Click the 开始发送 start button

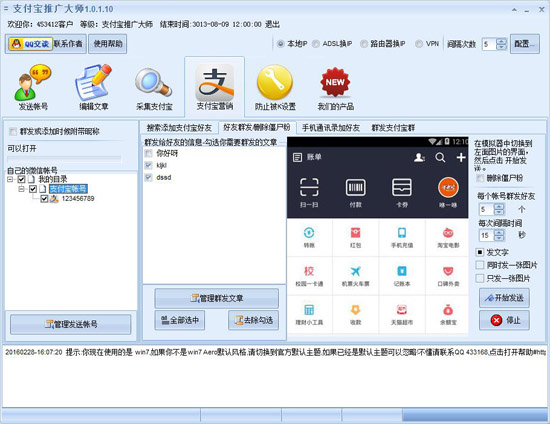click(504, 298)
